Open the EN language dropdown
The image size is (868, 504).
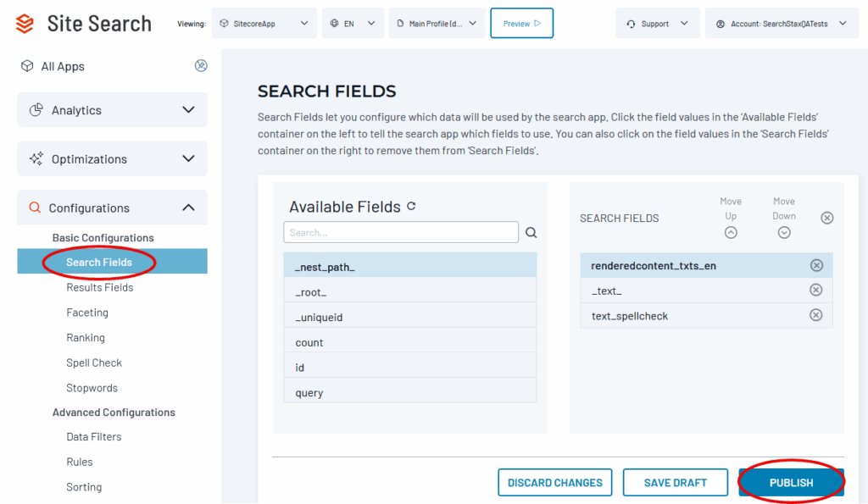coord(353,24)
